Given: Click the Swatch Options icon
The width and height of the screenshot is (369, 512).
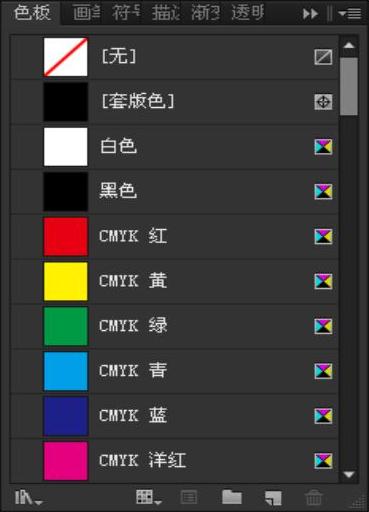Looking at the screenshot, I should (189, 498).
